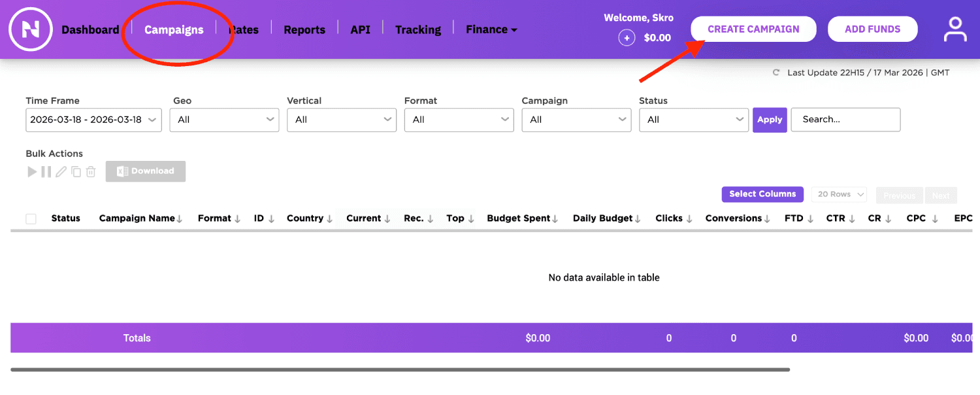This screenshot has width=980, height=395.
Task: Click the bulk Edit pencil icon
Action: click(x=61, y=172)
